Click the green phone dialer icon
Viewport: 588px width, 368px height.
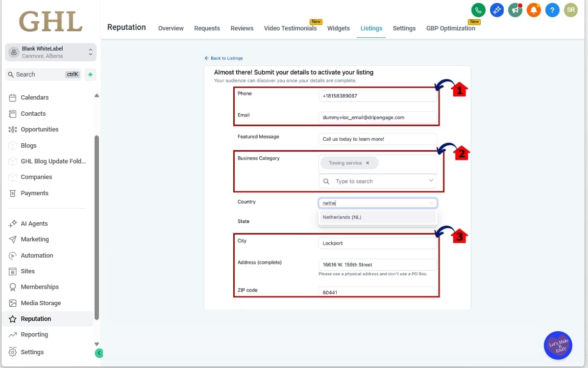click(478, 10)
